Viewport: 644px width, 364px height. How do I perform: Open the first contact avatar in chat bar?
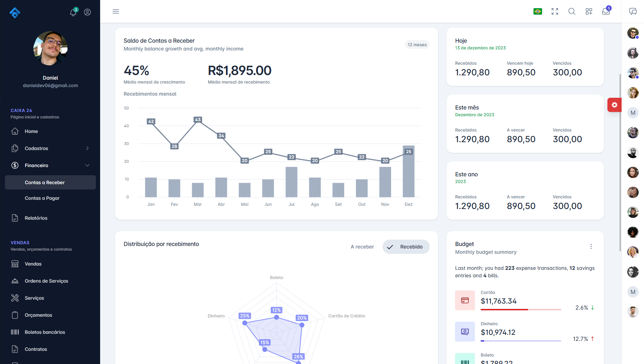click(633, 33)
